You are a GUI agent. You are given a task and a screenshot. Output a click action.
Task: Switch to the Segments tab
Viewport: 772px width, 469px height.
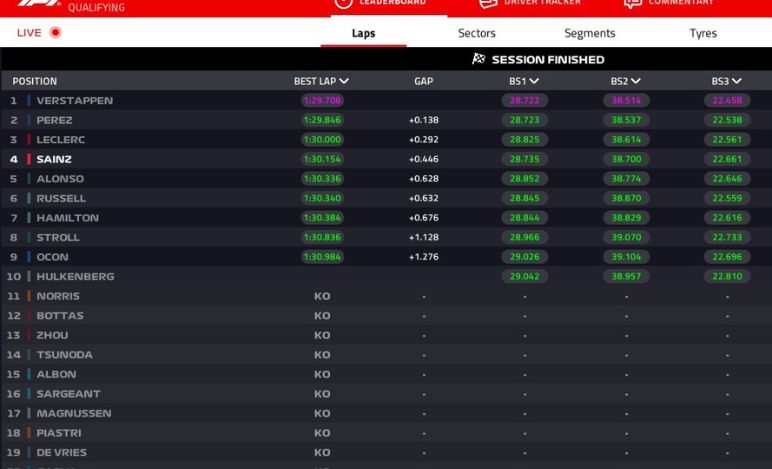click(x=590, y=33)
